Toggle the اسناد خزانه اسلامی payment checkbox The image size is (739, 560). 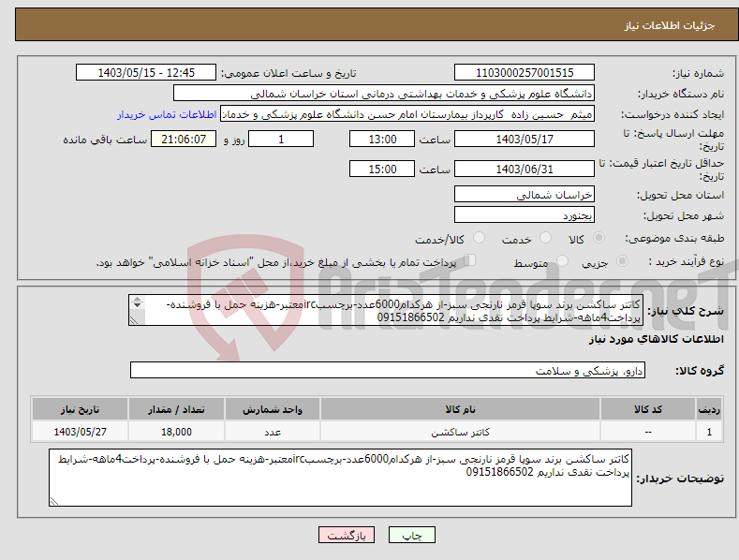pyautogui.click(x=470, y=260)
